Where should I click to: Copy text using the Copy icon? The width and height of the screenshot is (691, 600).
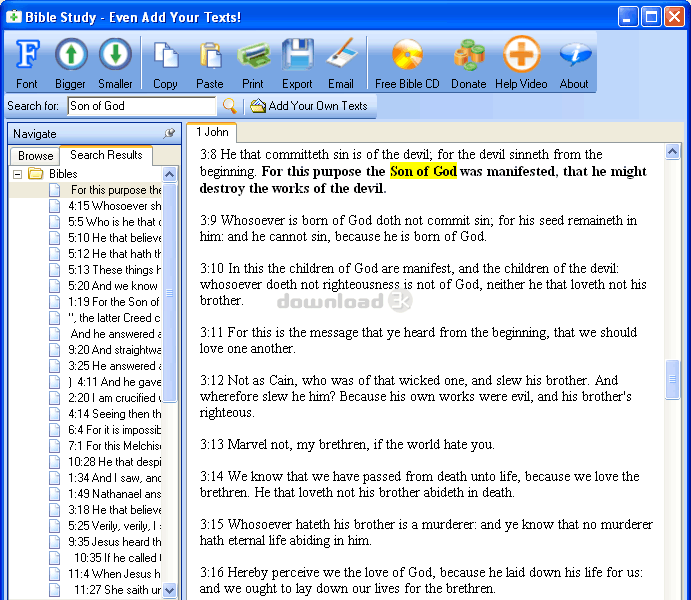(x=166, y=55)
